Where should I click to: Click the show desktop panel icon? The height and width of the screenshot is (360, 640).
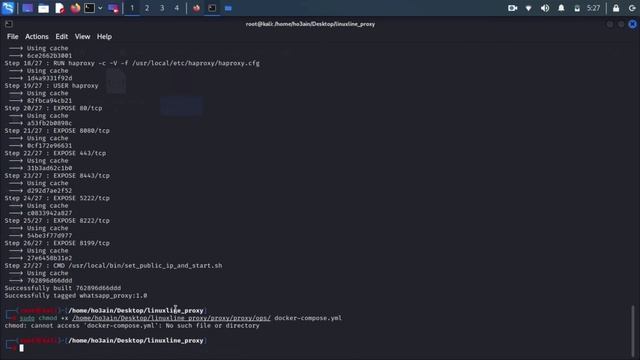click(x=27, y=8)
